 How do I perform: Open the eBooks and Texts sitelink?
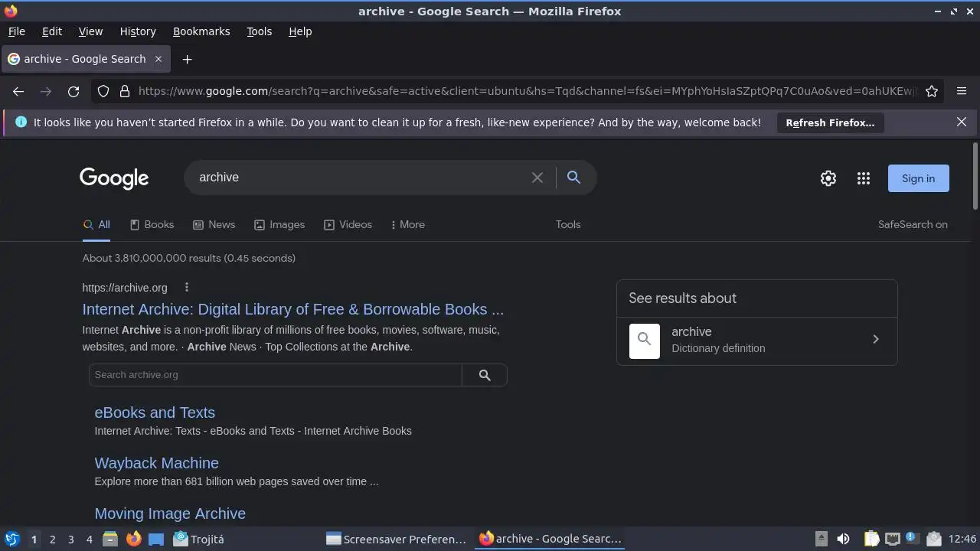click(155, 412)
